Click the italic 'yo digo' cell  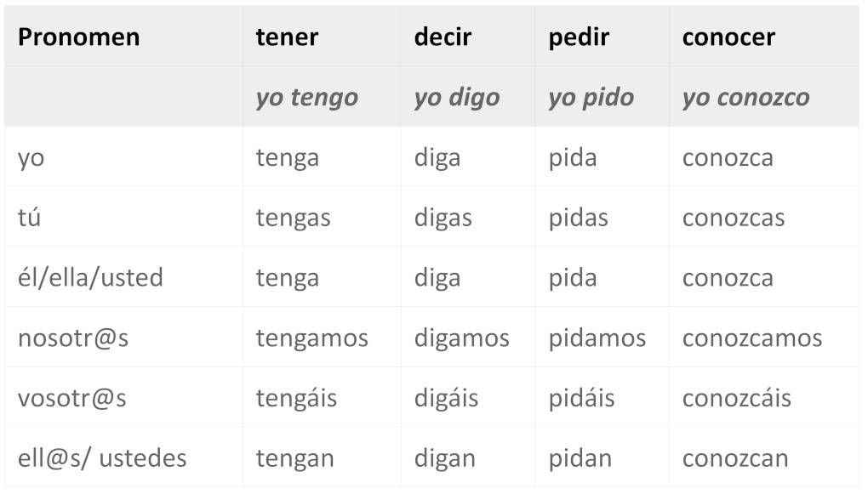[456, 98]
